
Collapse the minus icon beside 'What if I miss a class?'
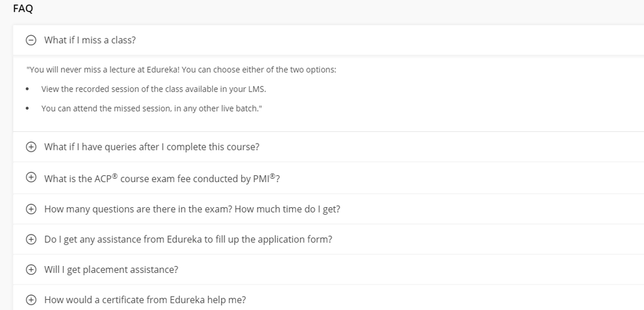click(x=31, y=40)
